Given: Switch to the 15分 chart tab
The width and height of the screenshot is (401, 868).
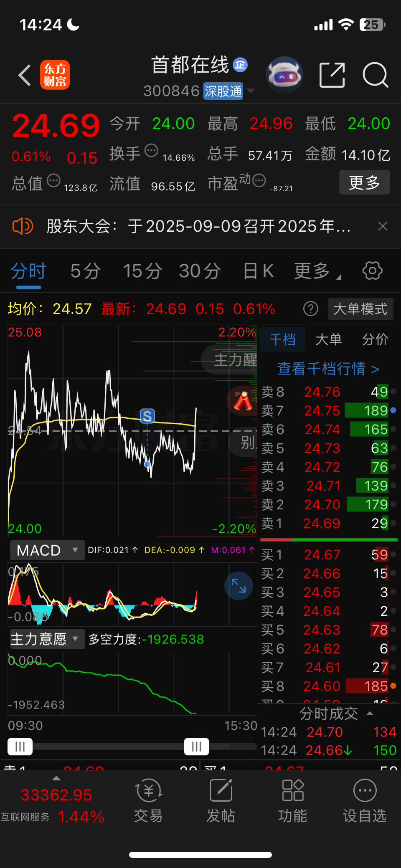Looking at the screenshot, I should coord(142,271).
